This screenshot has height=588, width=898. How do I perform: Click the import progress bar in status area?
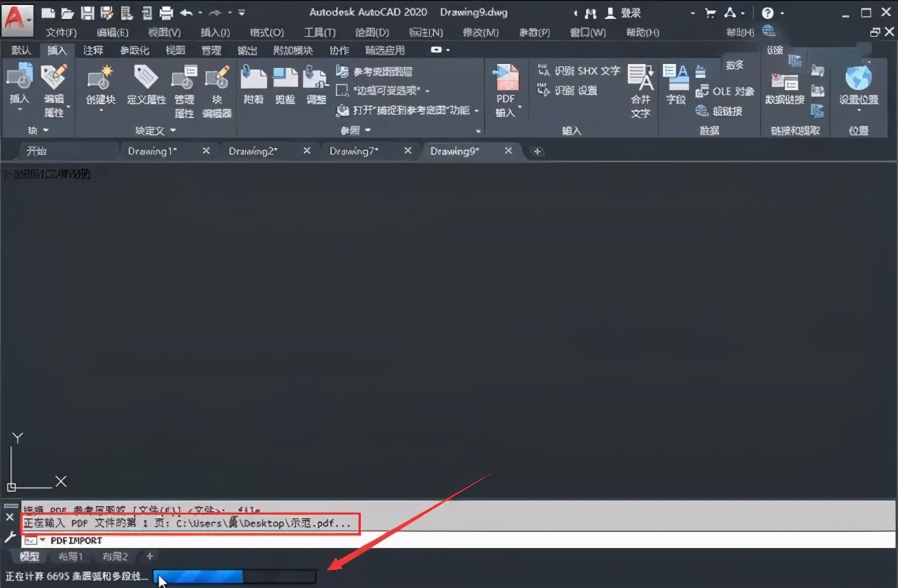[x=235, y=577]
